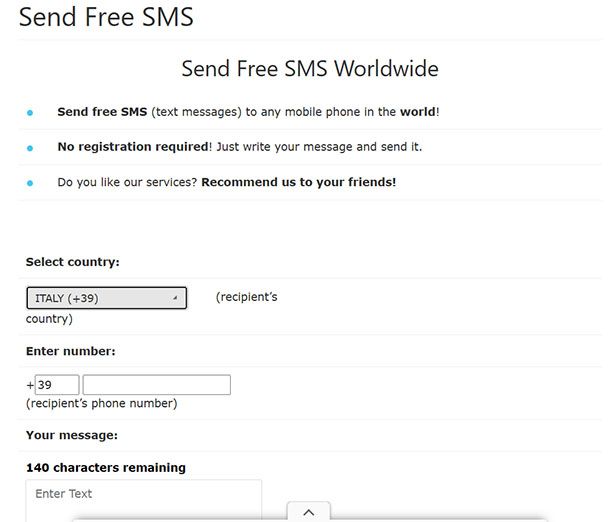This screenshot has height=522, width=610.
Task: Focus the recipient's phone number input box
Action: (x=156, y=385)
